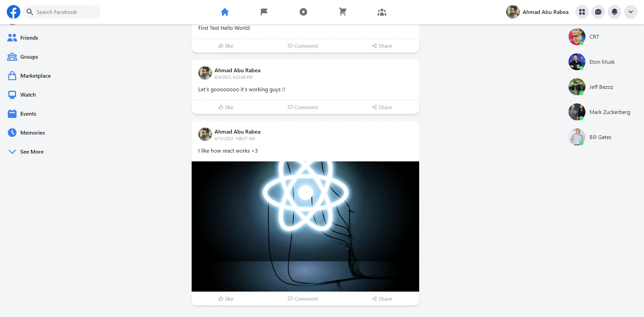Click the 4/4/2022, 4:33:08 PM timestamp
Screen dimensions: 644x317
tap(233, 77)
